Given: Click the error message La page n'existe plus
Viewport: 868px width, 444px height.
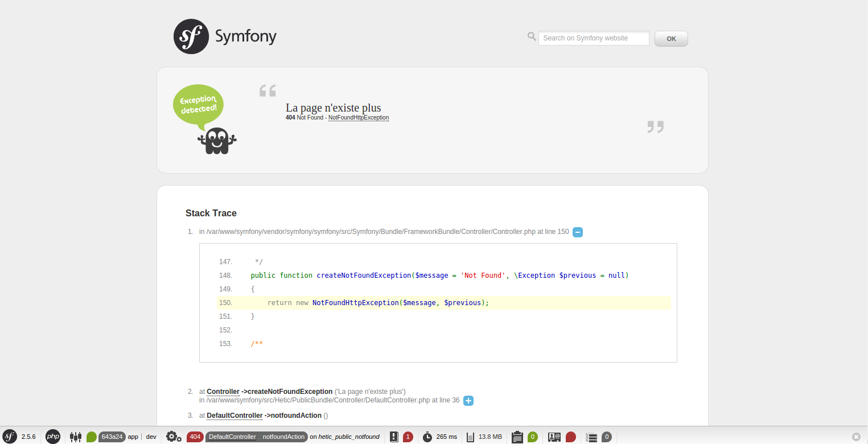Looking at the screenshot, I should pos(334,108).
